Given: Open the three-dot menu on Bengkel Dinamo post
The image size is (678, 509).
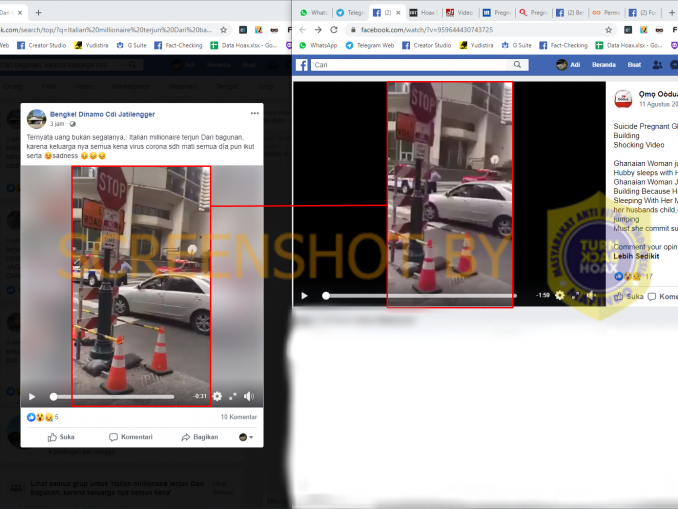Looking at the screenshot, I should point(254,113).
